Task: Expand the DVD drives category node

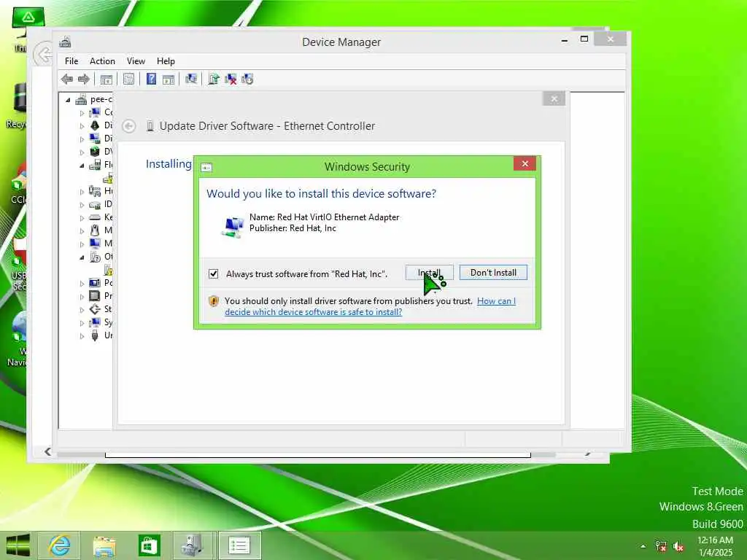Action: click(x=82, y=152)
